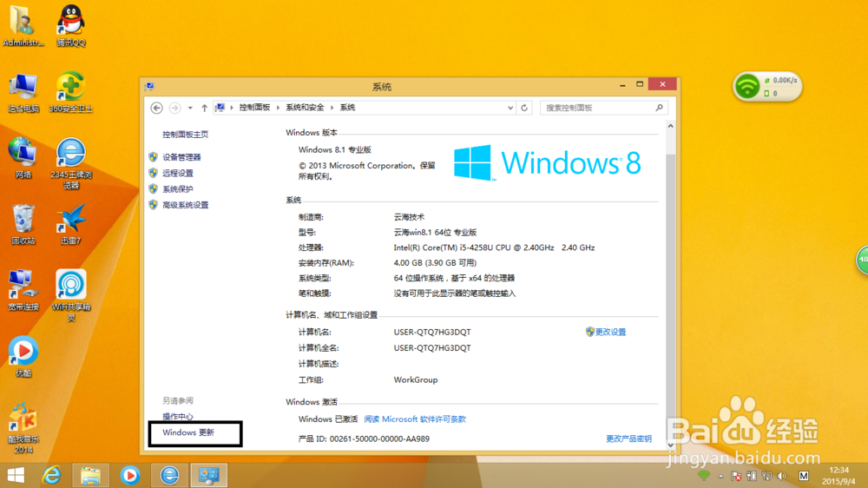Open 高级系统设置 link

coord(186,205)
